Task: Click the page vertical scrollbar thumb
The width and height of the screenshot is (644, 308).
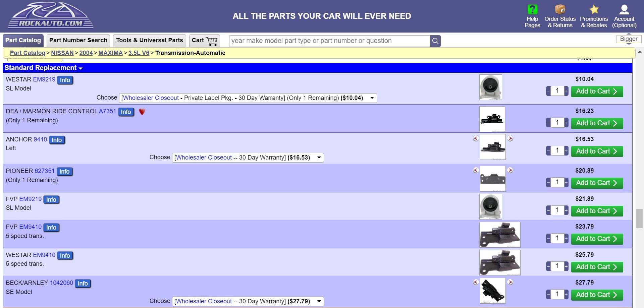Action: coord(640,219)
